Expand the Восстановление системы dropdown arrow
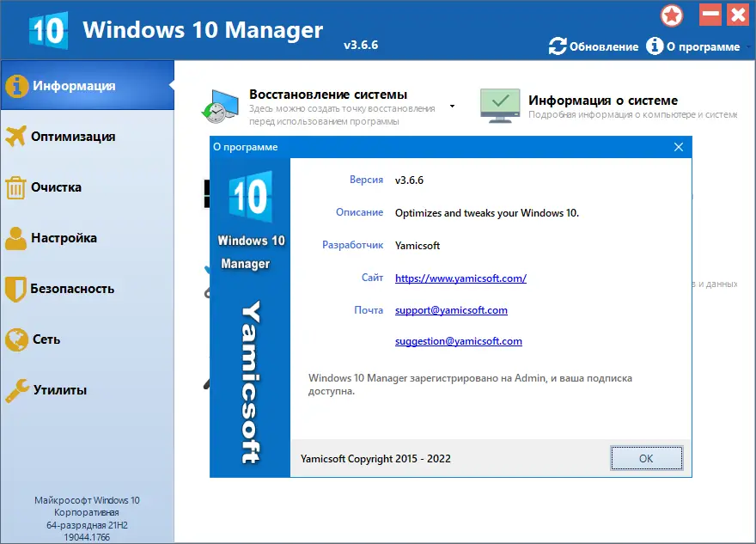This screenshot has width=756, height=544. 452,106
